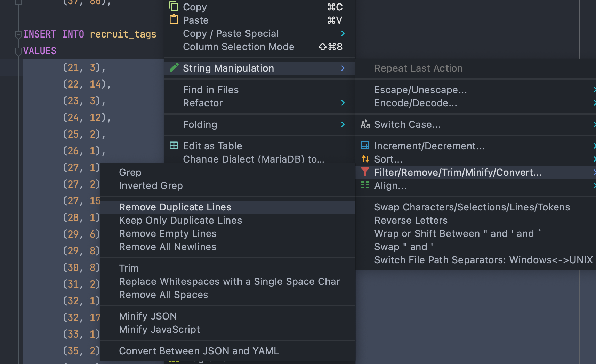Viewport: 596px width, 364px height.
Task: Click the red Filter funnel icon
Action: point(365,172)
